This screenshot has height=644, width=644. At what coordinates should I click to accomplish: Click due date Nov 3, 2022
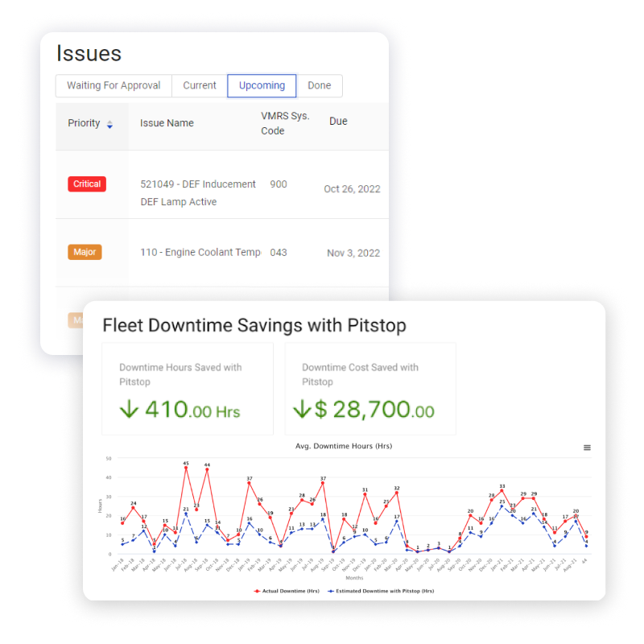[x=353, y=253]
